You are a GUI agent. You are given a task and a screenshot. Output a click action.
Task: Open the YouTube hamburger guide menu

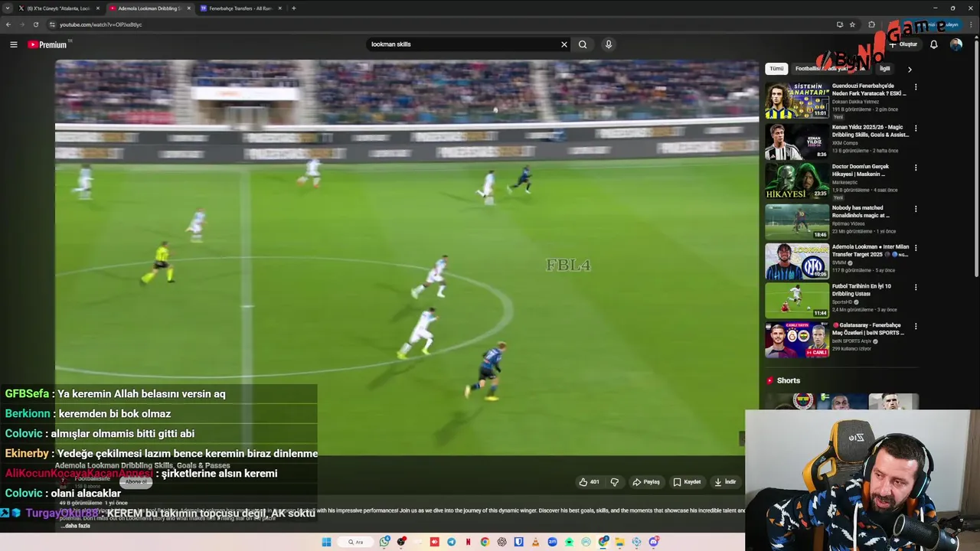[13, 44]
